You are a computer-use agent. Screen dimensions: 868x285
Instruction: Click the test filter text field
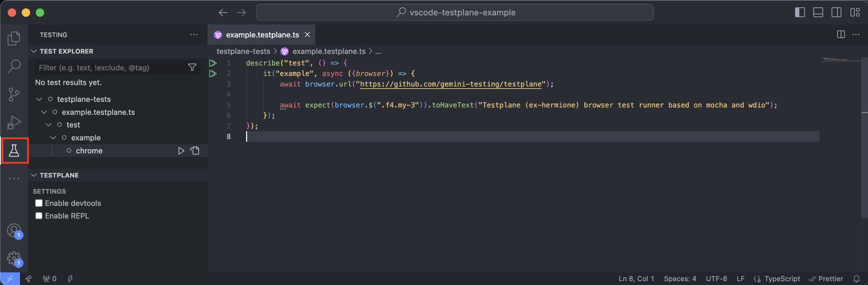(x=110, y=68)
